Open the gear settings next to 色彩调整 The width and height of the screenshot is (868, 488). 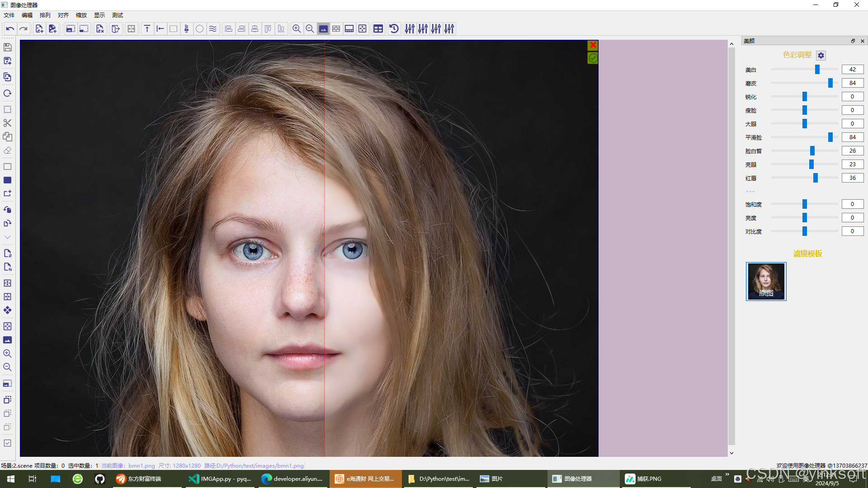pos(821,55)
